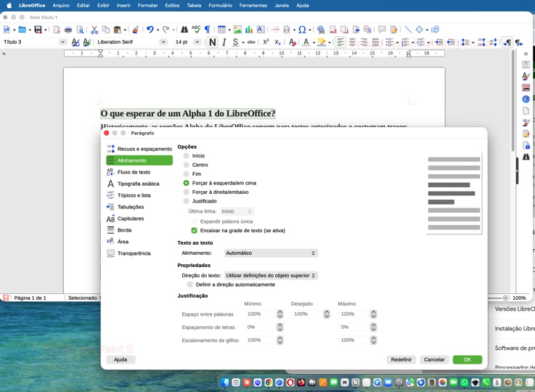Viewport: 535px width, 392px height.
Task: Open the Ferramentas menu
Action: [253, 6]
